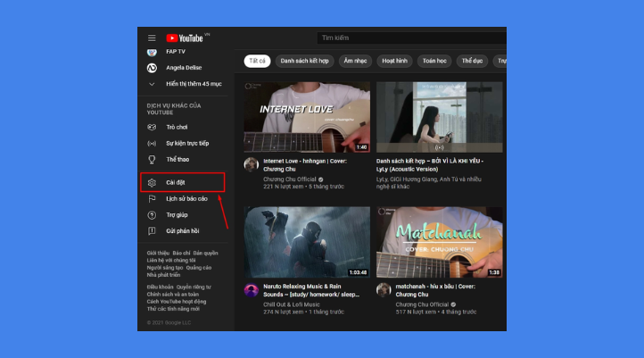Open FAP TV channel avatar
The image size is (644, 358).
[152, 52]
